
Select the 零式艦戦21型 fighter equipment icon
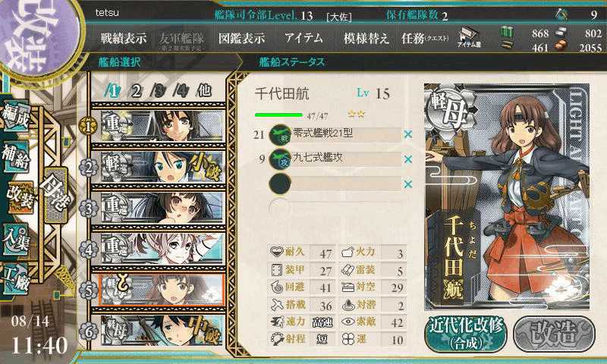[x=280, y=135]
